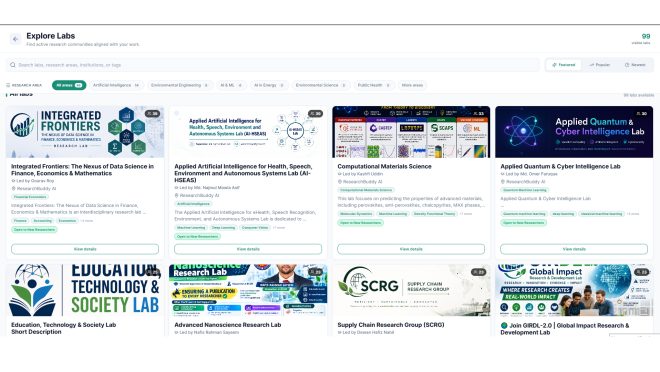Image resolution: width=660 pixels, height=372 pixels.
Task: Click Financial Economics tag in Integrated Frontiers card
Action: tap(30, 197)
